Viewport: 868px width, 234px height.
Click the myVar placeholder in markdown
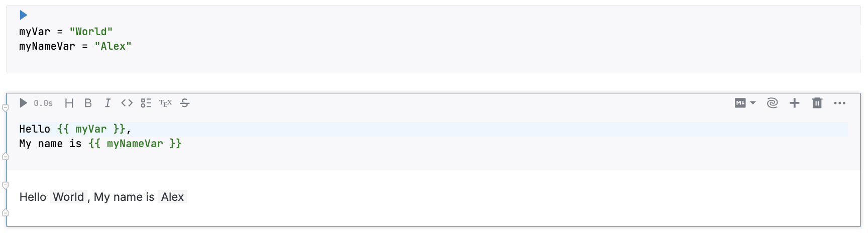[91, 129]
